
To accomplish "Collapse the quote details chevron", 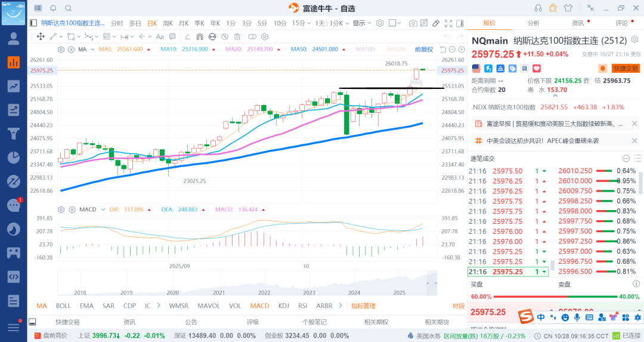I will (555, 95).
